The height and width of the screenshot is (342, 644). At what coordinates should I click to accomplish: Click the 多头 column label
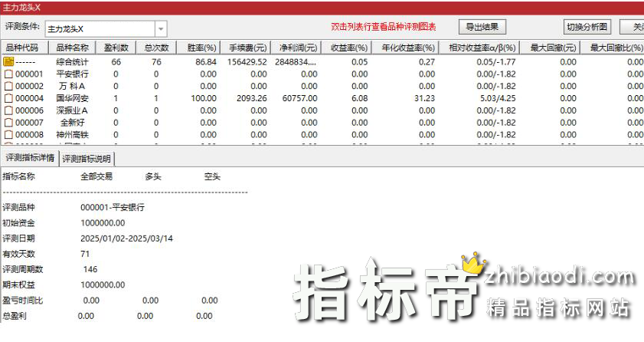pyautogui.click(x=153, y=176)
